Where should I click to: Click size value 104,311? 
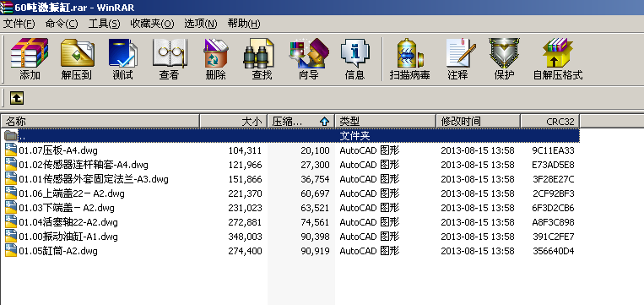click(246, 150)
